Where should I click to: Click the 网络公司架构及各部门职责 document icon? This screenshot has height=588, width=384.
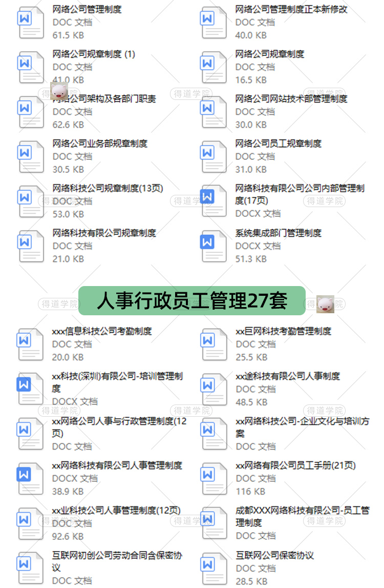(x=31, y=112)
